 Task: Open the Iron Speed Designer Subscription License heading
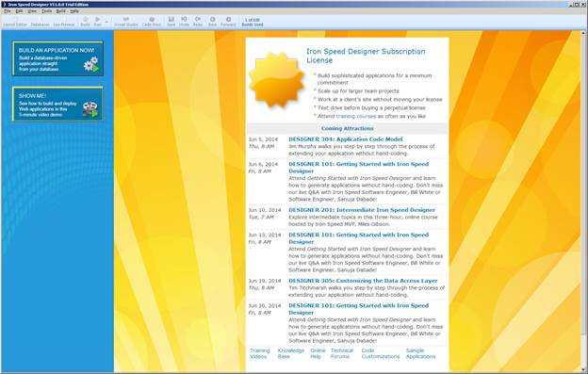click(366, 56)
